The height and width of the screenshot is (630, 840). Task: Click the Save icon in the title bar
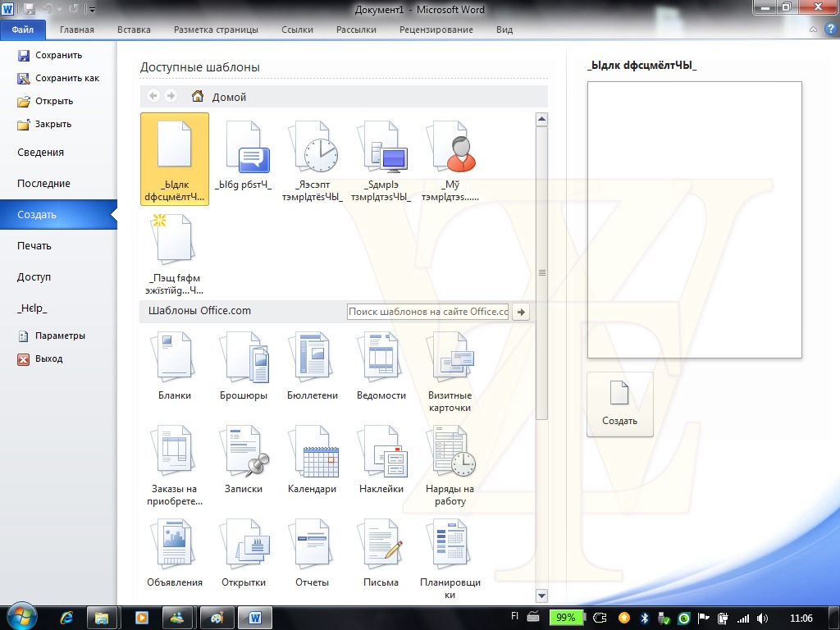tap(30, 10)
